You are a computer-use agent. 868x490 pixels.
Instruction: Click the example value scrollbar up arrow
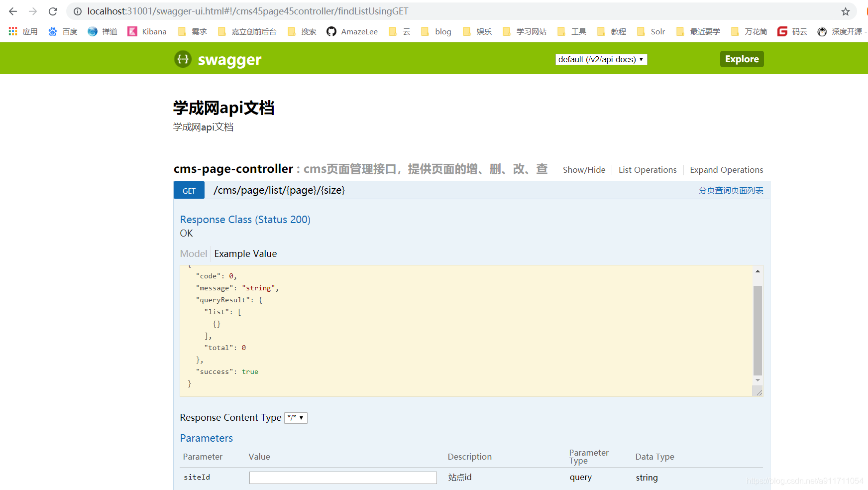[758, 271]
